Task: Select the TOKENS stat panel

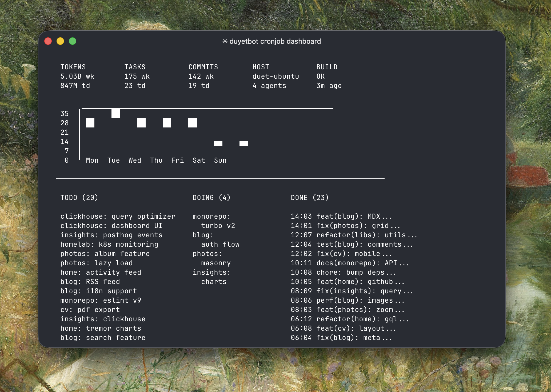Action: pyautogui.click(x=77, y=76)
